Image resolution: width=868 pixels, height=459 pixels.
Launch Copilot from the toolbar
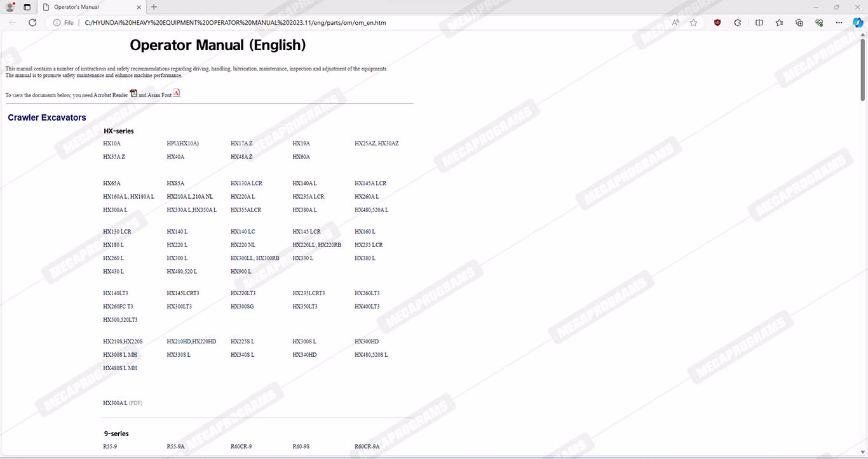pos(857,23)
